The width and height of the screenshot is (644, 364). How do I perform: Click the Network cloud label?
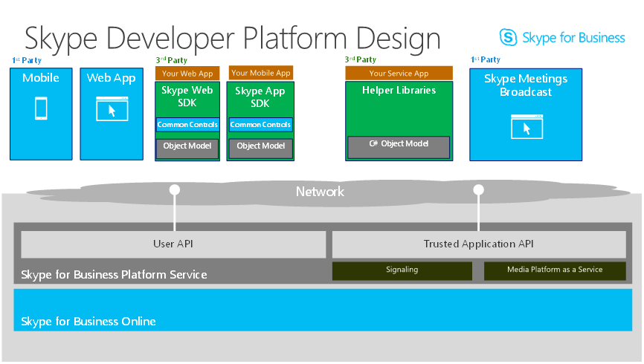[x=320, y=192]
